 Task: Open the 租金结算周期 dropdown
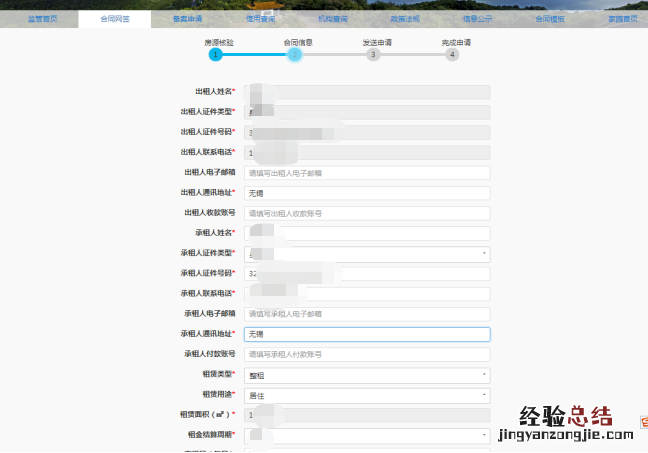tap(367, 436)
